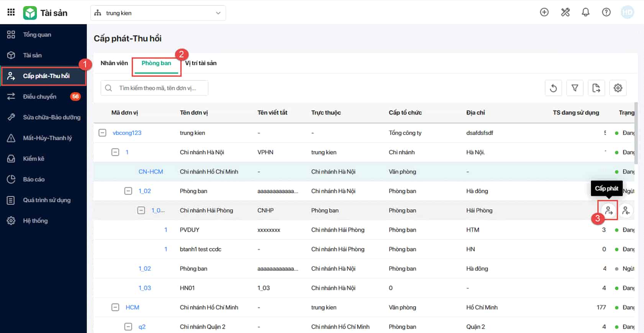Open Hệ thống in sidebar

[43, 221]
